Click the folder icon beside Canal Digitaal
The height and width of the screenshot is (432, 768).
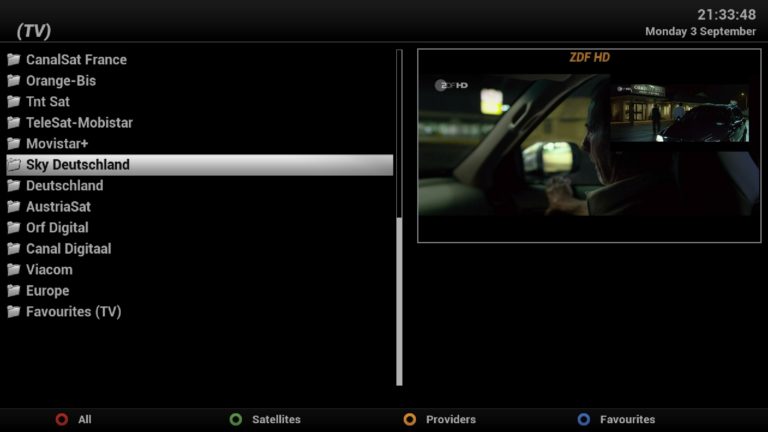[14, 249]
